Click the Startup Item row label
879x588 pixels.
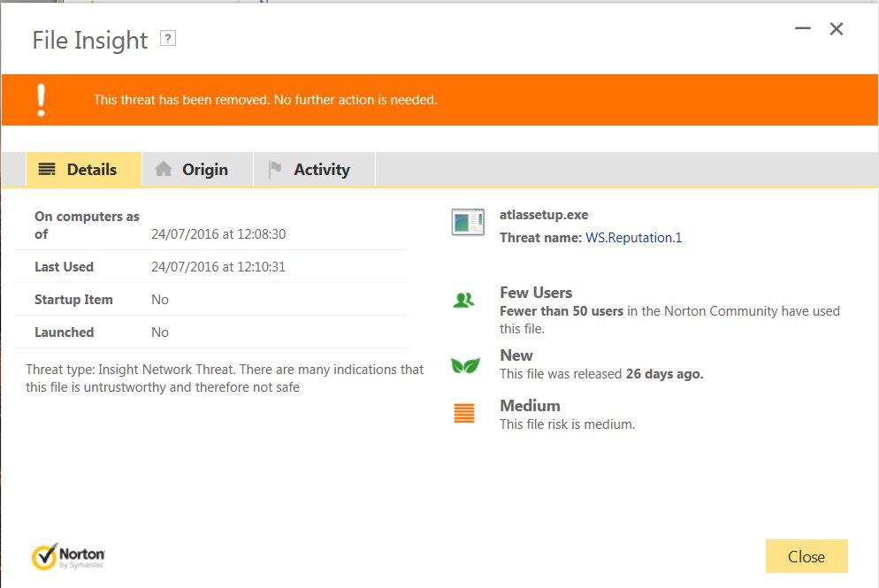click(73, 300)
